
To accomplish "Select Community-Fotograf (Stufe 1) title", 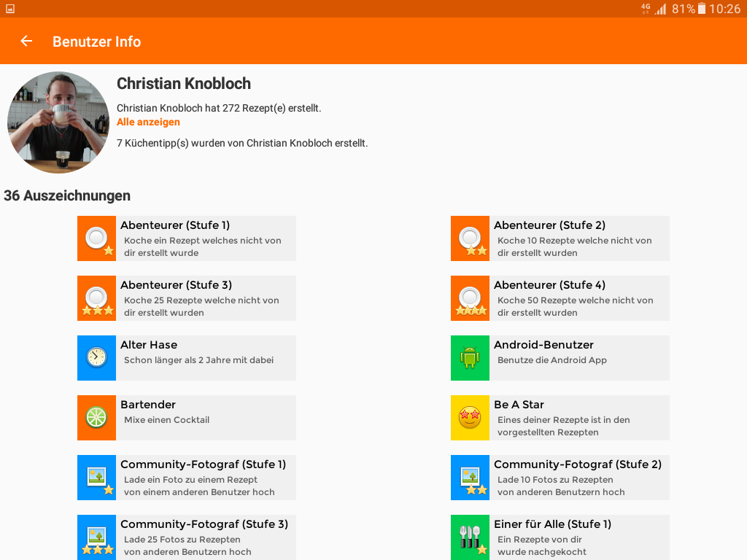I will coord(204,464).
